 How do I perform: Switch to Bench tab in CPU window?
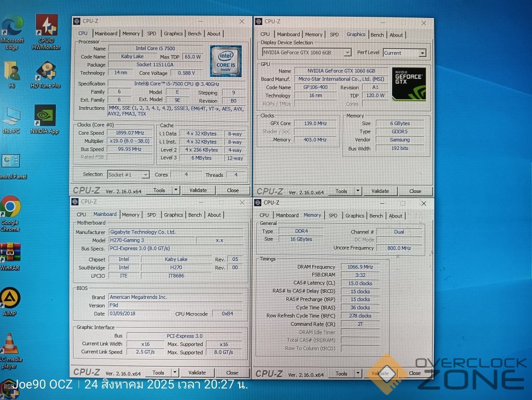coord(195,34)
